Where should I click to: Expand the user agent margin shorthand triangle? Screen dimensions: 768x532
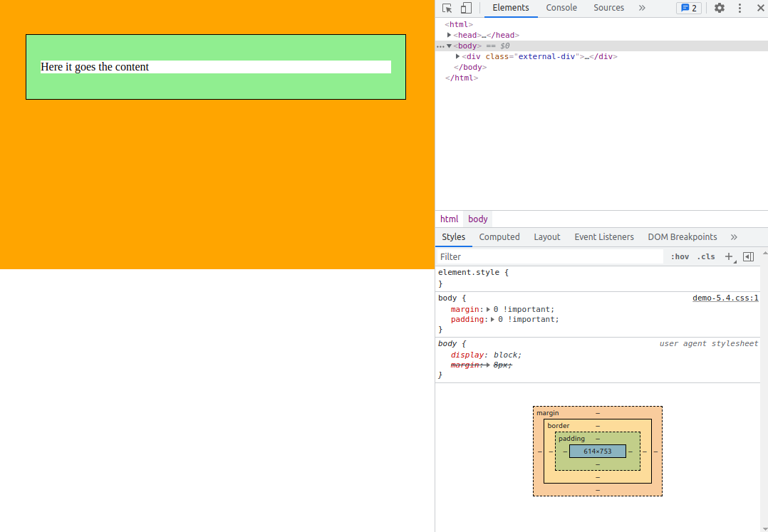click(488, 365)
